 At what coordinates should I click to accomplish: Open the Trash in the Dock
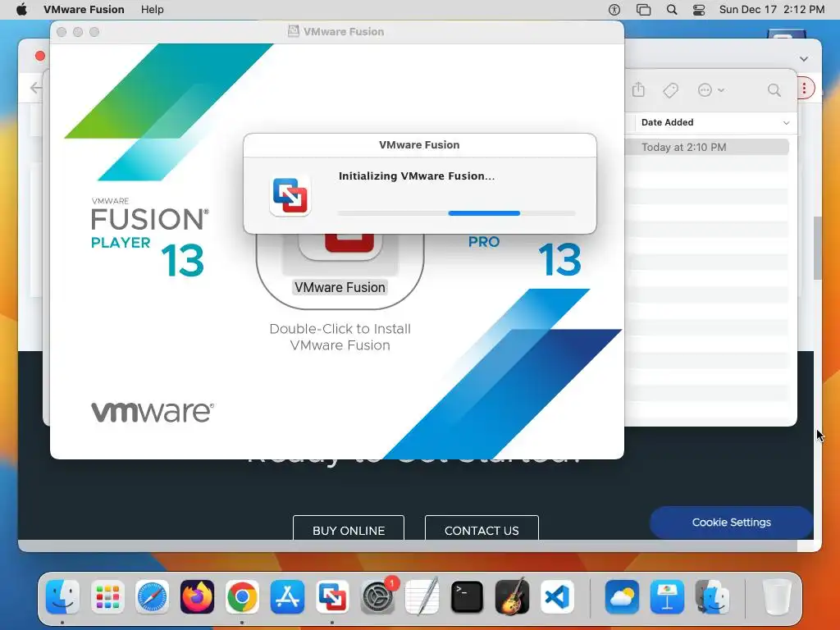(x=777, y=596)
